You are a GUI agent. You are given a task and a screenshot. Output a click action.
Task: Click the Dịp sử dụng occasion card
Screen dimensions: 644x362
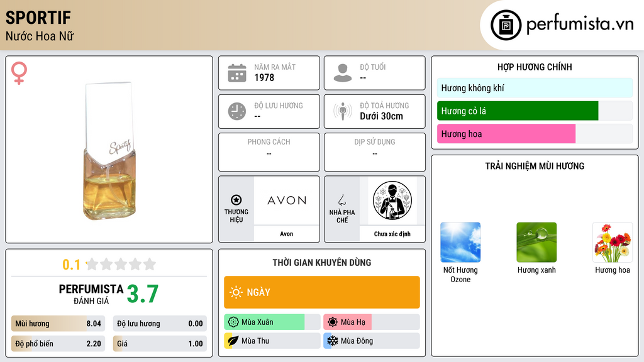[x=375, y=152]
